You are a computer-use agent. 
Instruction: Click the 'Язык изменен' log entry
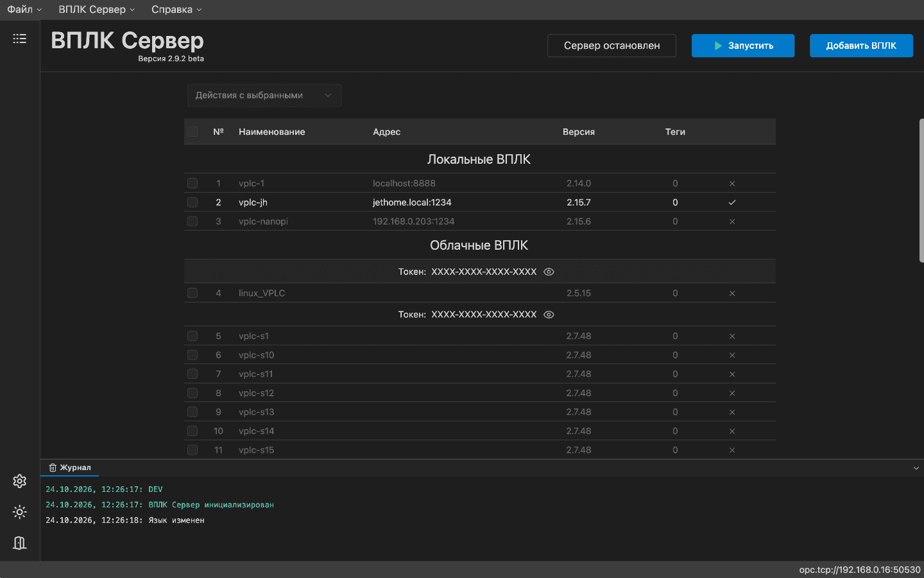point(125,520)
